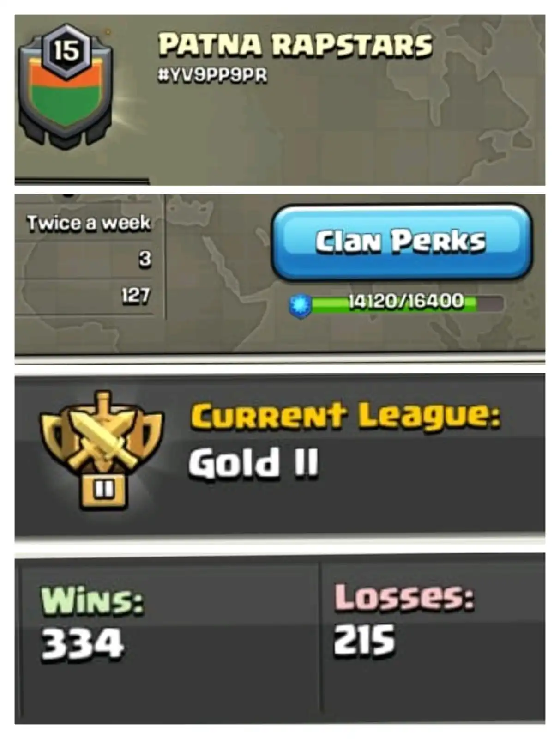
Task: Click the 14120/16400 XP progress bar
Action: click(406, 303)
